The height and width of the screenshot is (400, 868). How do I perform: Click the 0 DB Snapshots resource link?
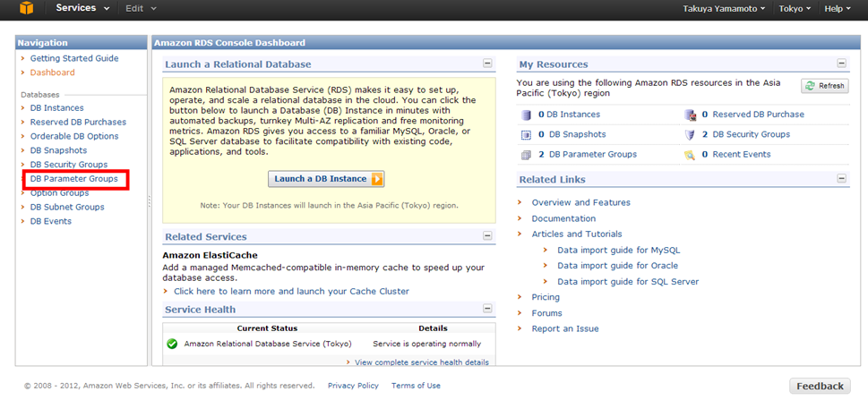tap(572, 134)
